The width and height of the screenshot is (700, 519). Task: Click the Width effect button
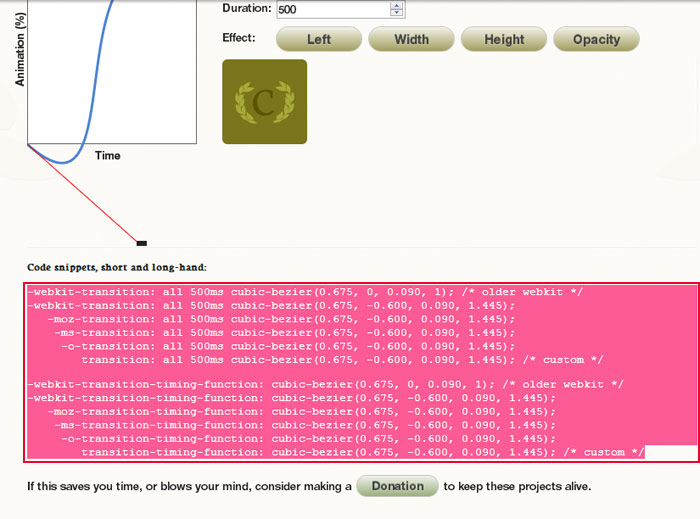click(411, 39)
